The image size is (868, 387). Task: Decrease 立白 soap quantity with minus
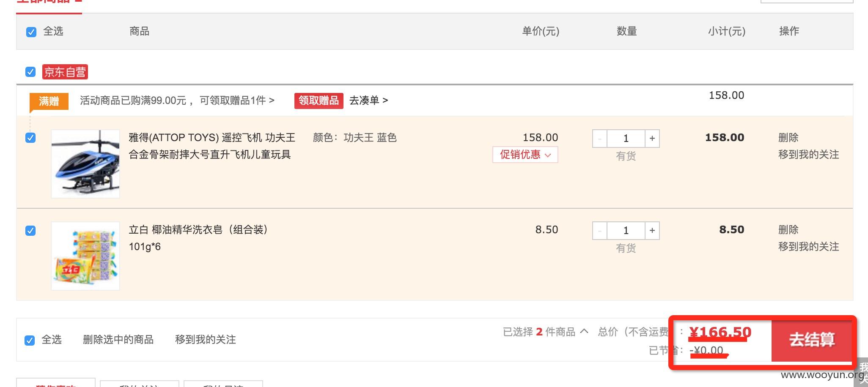point(600,231)
